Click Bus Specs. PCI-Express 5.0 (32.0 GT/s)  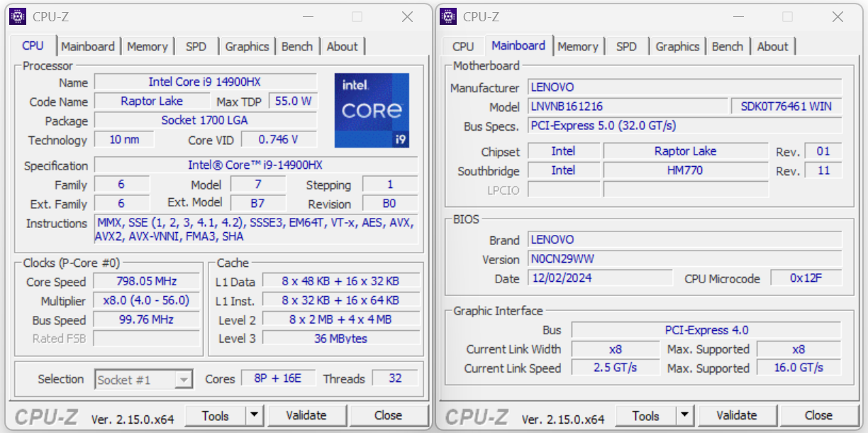pyautogui.click(x=685, y=126)
